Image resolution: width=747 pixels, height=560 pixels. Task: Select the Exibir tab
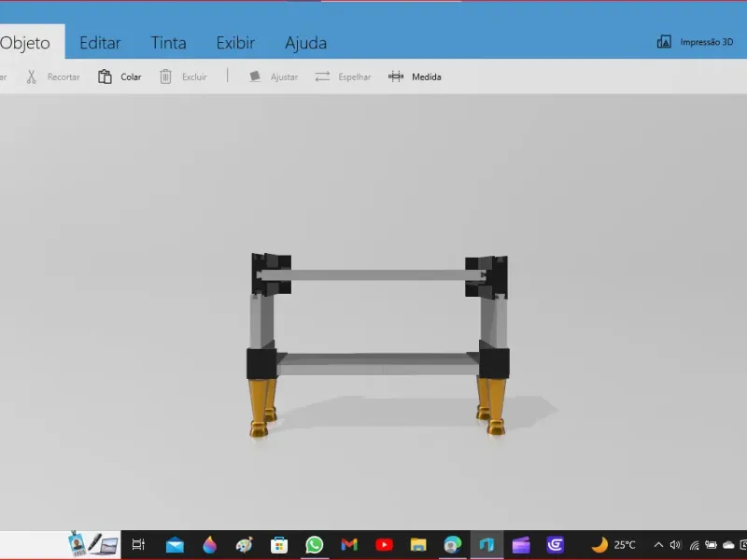pyautogui.click(x=235, y=43)
